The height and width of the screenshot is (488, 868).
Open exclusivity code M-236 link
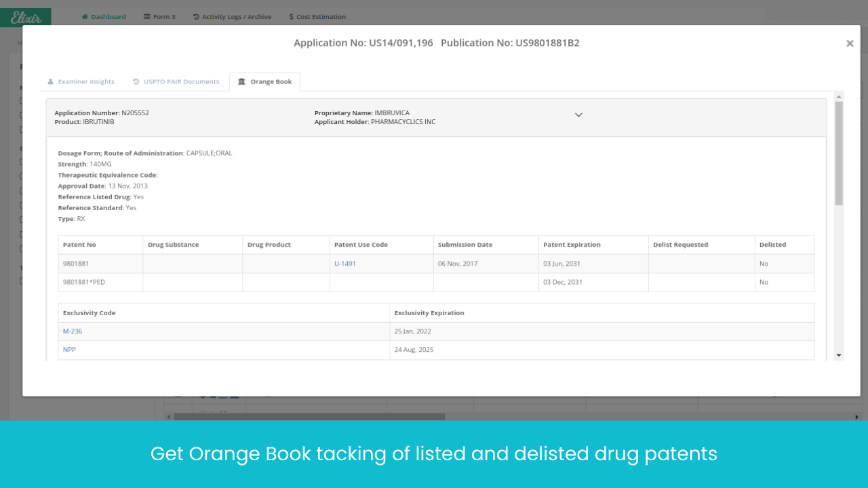click(73, 331)
